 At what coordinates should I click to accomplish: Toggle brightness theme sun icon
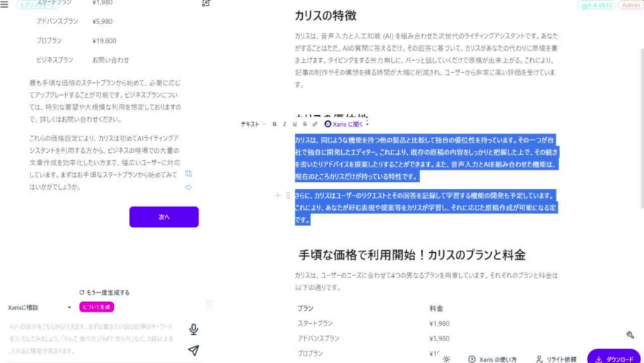point(446,359)
